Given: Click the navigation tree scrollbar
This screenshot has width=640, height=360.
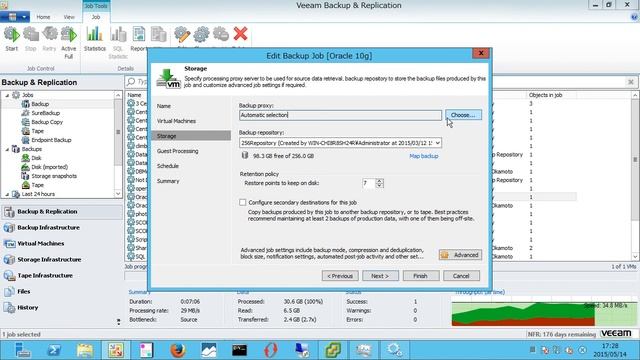Looking at the screenshot, I should (118, 144).
